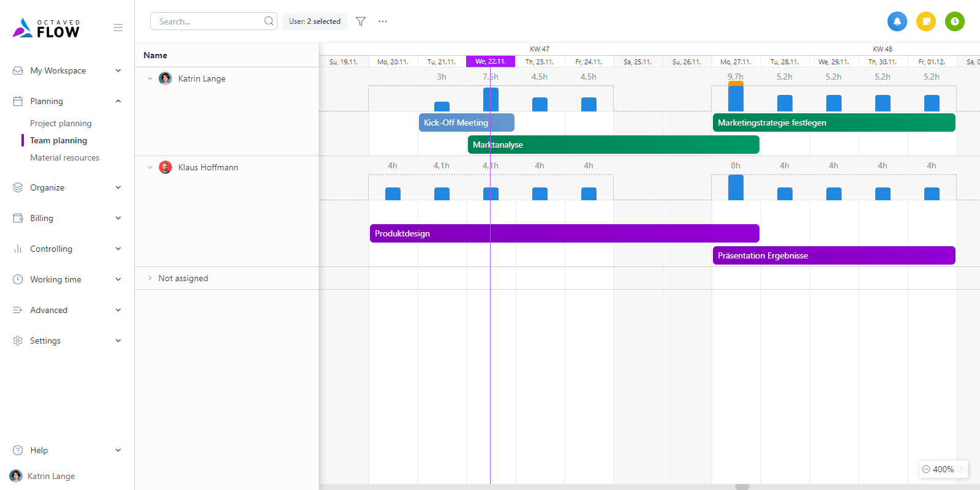The image size is (980, 490).
Task: Open the User: 2 selected dropdown
Action: (314, 21)
